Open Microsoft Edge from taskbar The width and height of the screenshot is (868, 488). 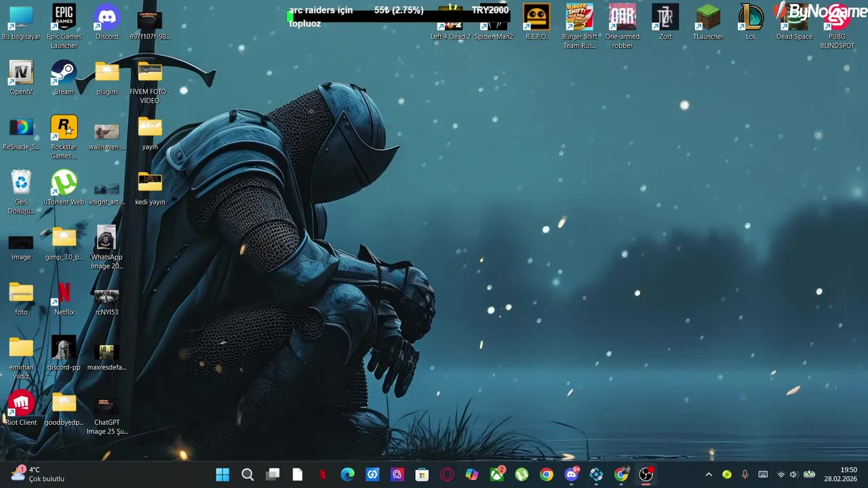[x=347, y=474]
